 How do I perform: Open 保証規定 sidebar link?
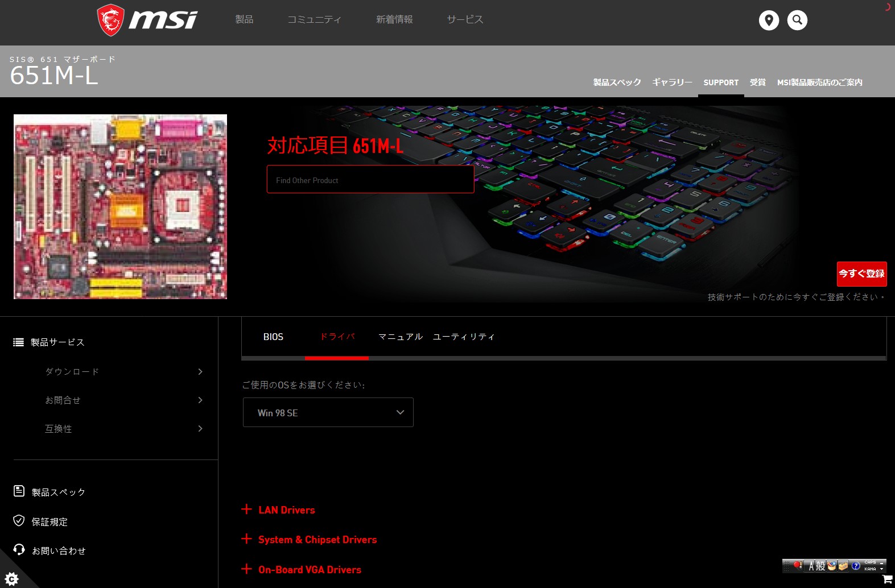tap(50, 521)
